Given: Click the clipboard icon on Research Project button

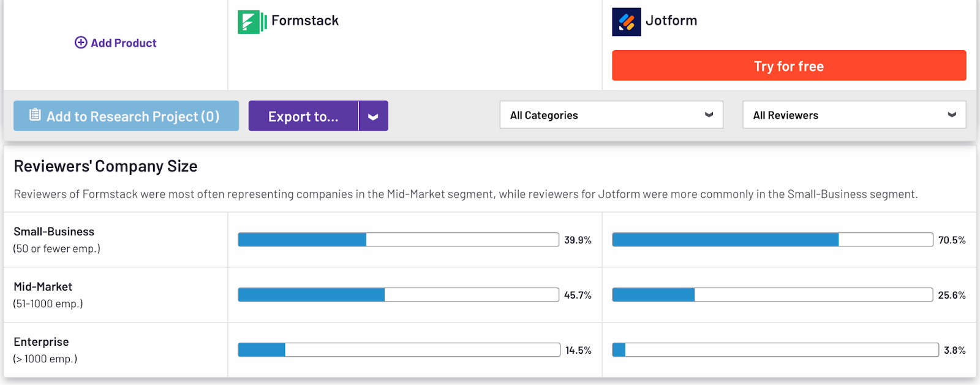Looking at the screenshot, I should click(x=36, y=115).
